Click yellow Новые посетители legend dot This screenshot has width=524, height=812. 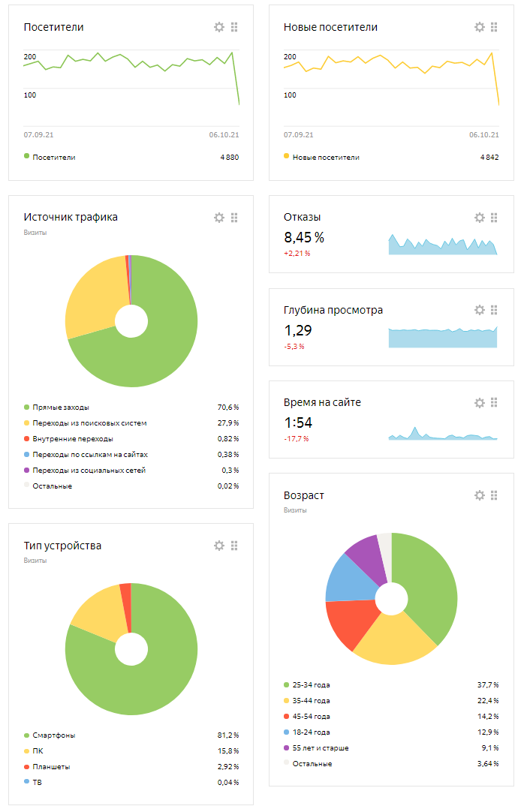click(286, 156)
